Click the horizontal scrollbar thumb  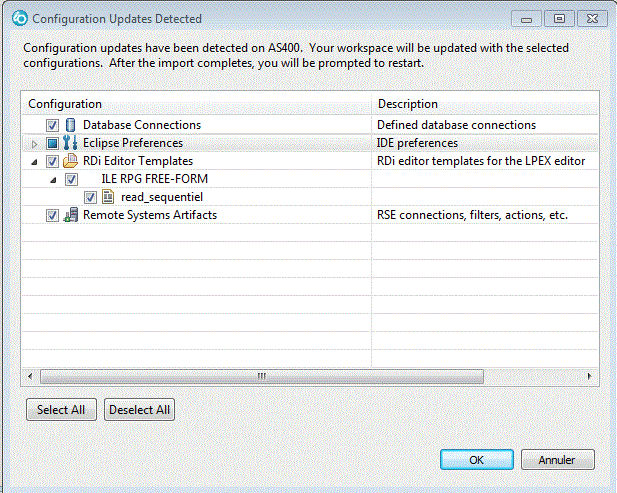(262, 376)
